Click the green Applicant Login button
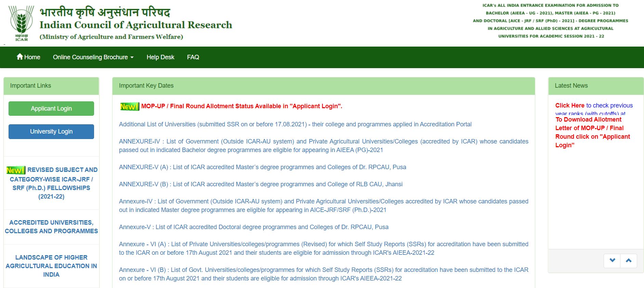The width and height of the screenshot is (644, 288). [51, 109]
